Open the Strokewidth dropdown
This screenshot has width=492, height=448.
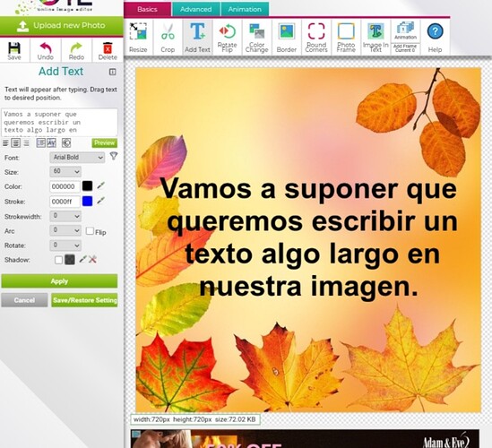tap(65, 216)
